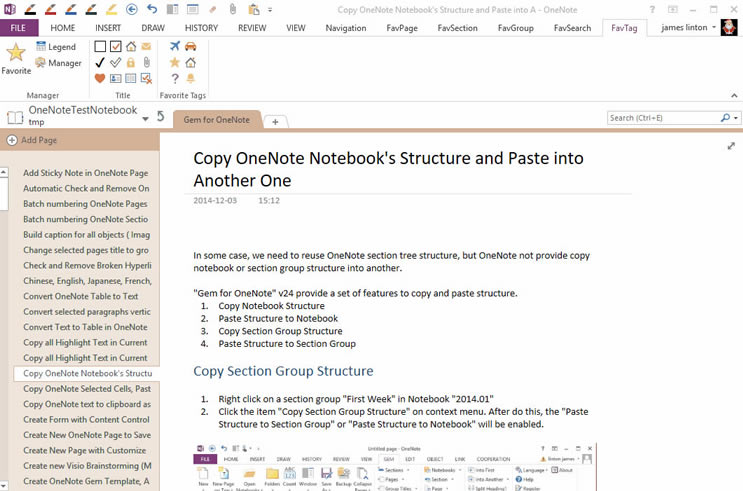
Task: Open the search scope dropdown arrow
Action: (736, 118)
